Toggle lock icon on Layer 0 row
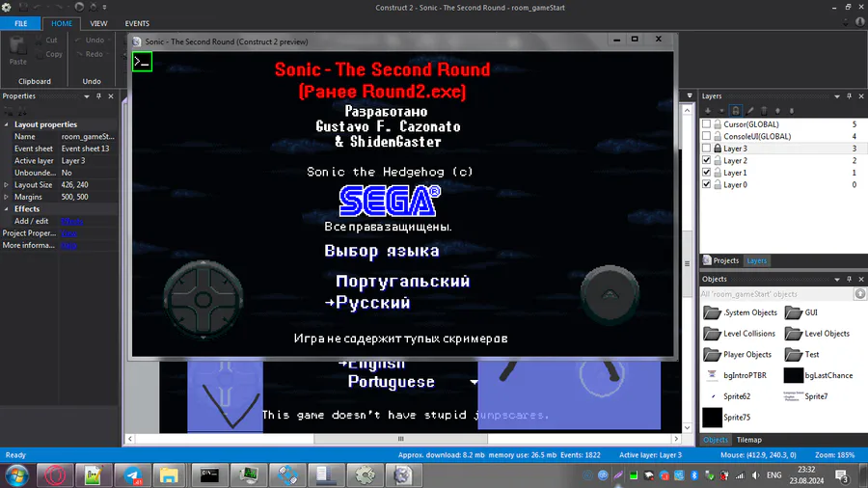Viewport: 868px width, 488px height. [718, 185]
